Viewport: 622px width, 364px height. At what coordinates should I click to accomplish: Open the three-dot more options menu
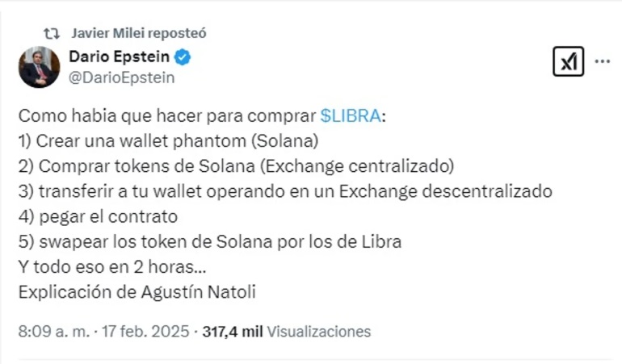(603, 61)
